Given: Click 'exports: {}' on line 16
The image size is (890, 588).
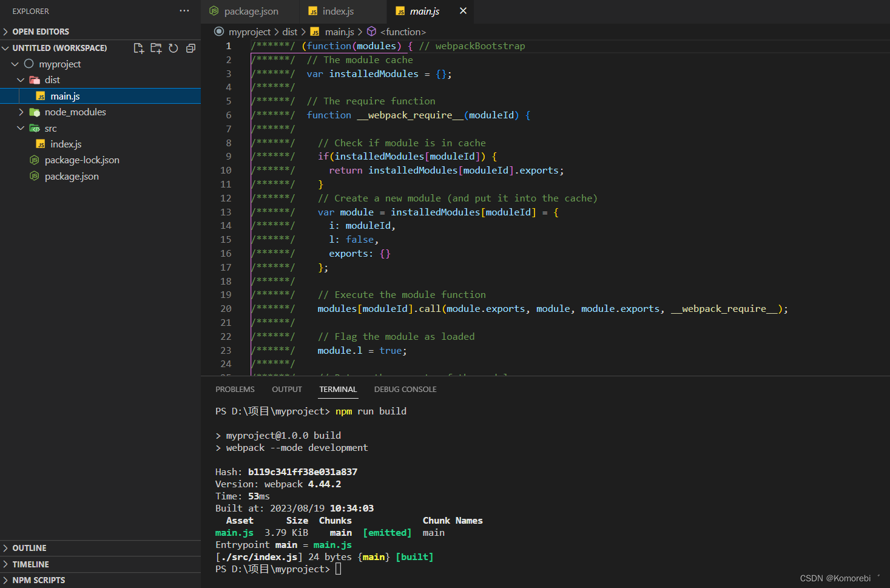Looking at the screenshot, I should click(x=360, y=254).
